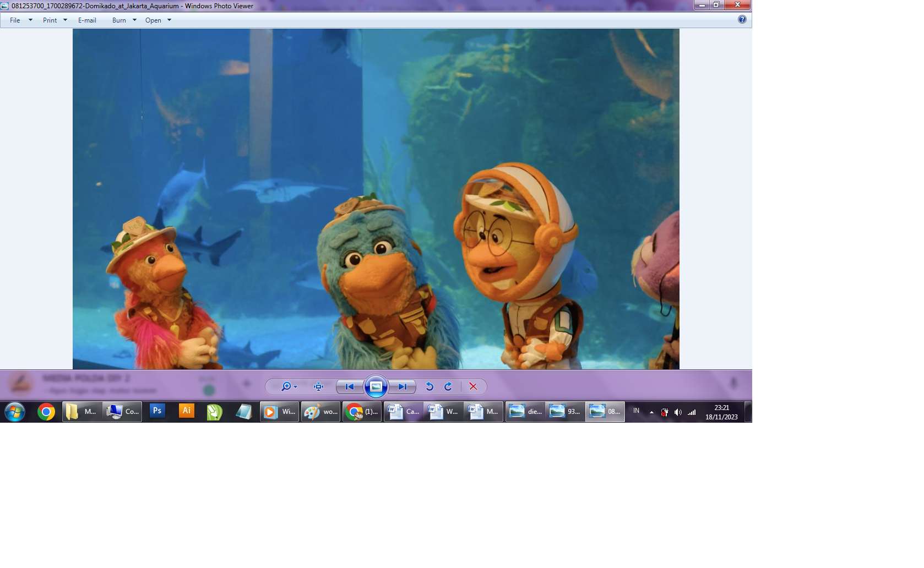Click the IN language indicator in tray
Viewport: 924px width, 568px height.
(637, 411)
